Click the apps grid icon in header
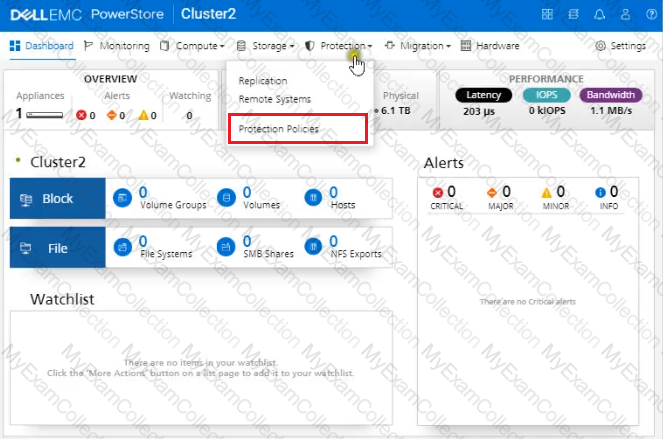The height and width of the screenshot is (439, 663). [547, 15]
